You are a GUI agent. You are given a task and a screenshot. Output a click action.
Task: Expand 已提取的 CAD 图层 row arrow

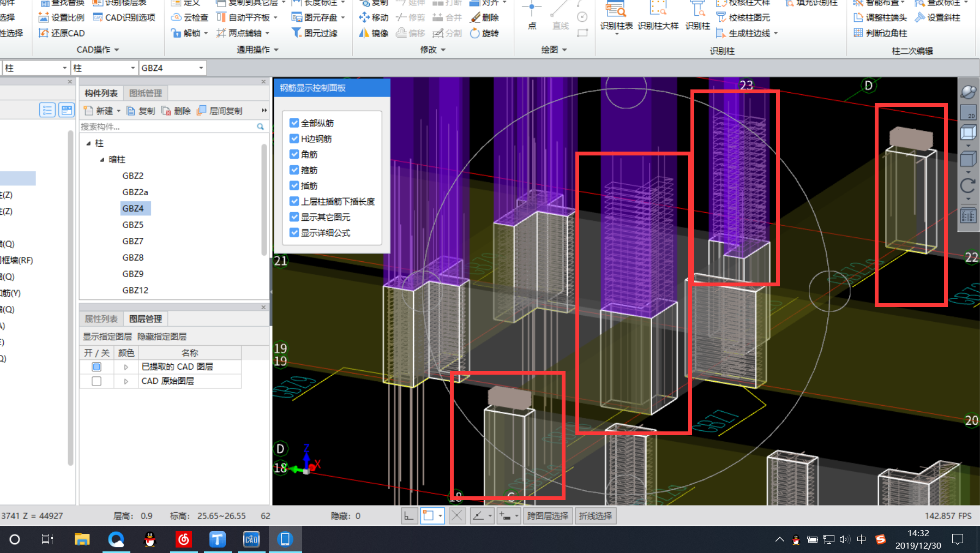(x=126, y=367)
